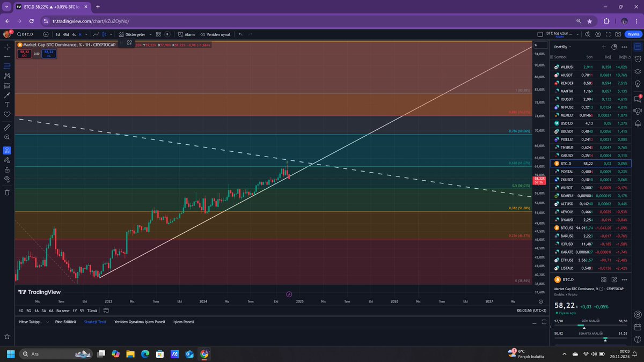Open BTC log uzun layout dropdown
The height and width of the screenshot is (362, 644).
pos(577,34)
